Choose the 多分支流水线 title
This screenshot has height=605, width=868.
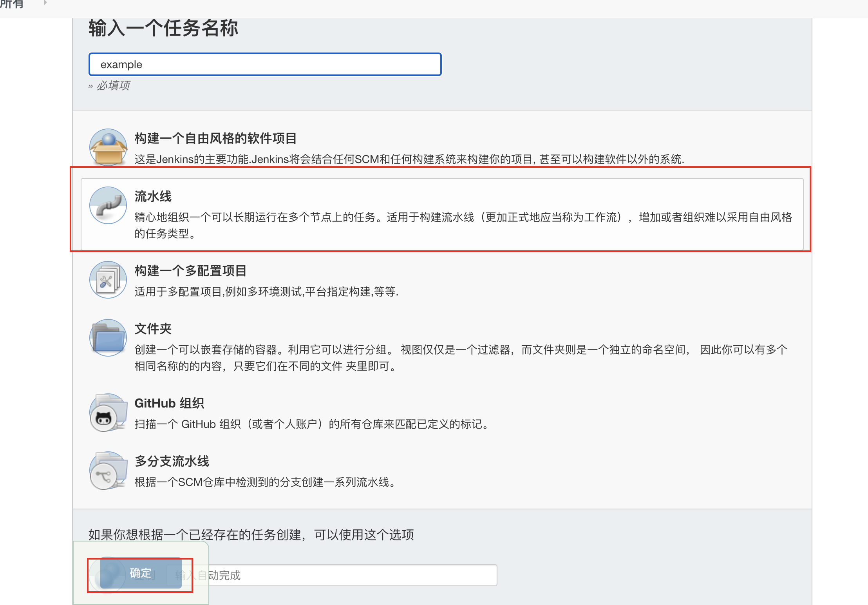pos(172,461)
